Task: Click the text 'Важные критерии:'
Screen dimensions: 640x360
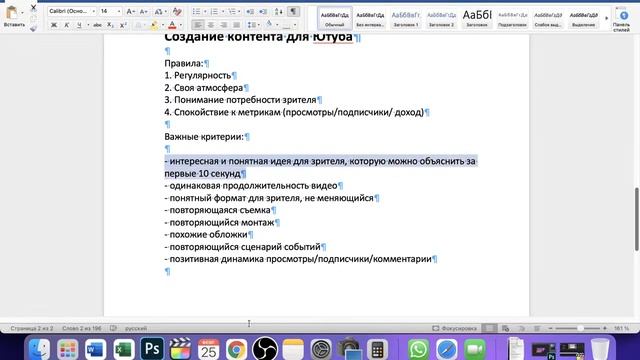Action: pos(204,137)
